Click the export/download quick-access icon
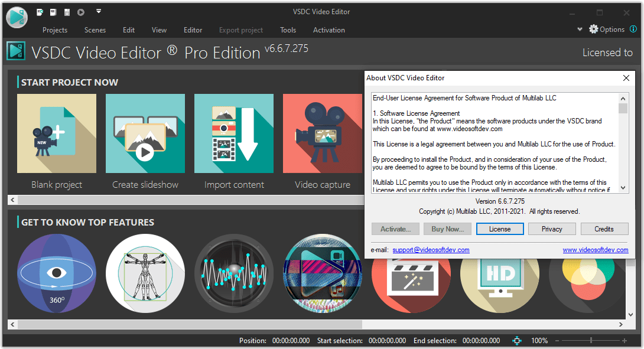 (67, 12)
